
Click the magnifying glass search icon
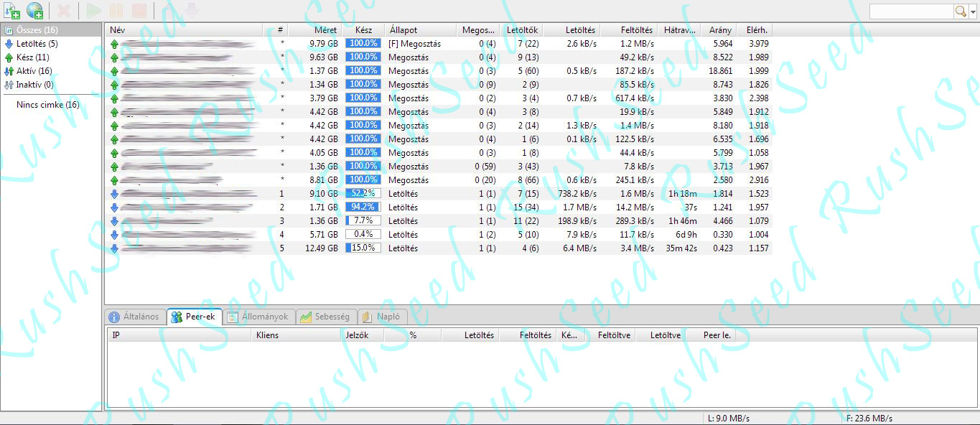click(x=960, y=11)
